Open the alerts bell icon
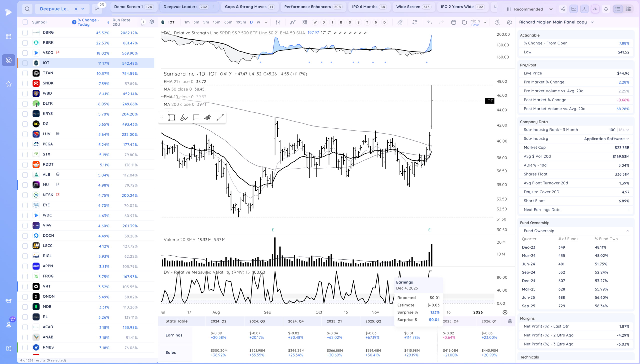 click(606, 9)
